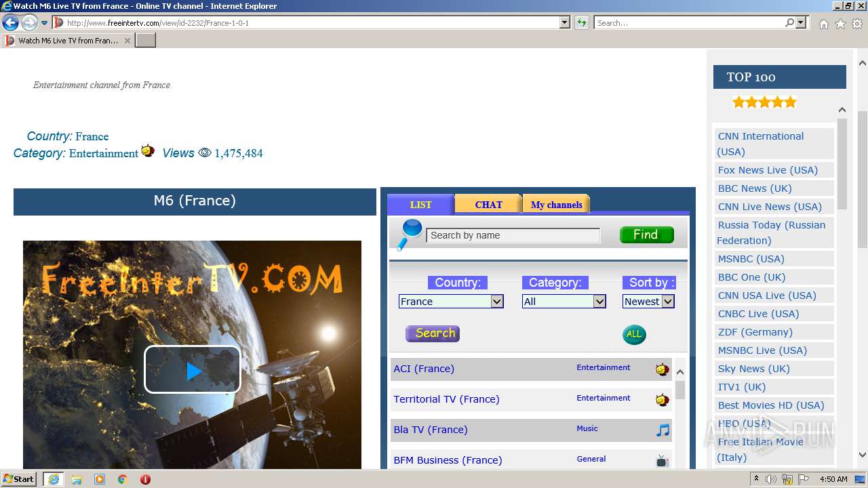Open MSNBC (USA) link
Viewport: 868px width, 488px height.
751,259
